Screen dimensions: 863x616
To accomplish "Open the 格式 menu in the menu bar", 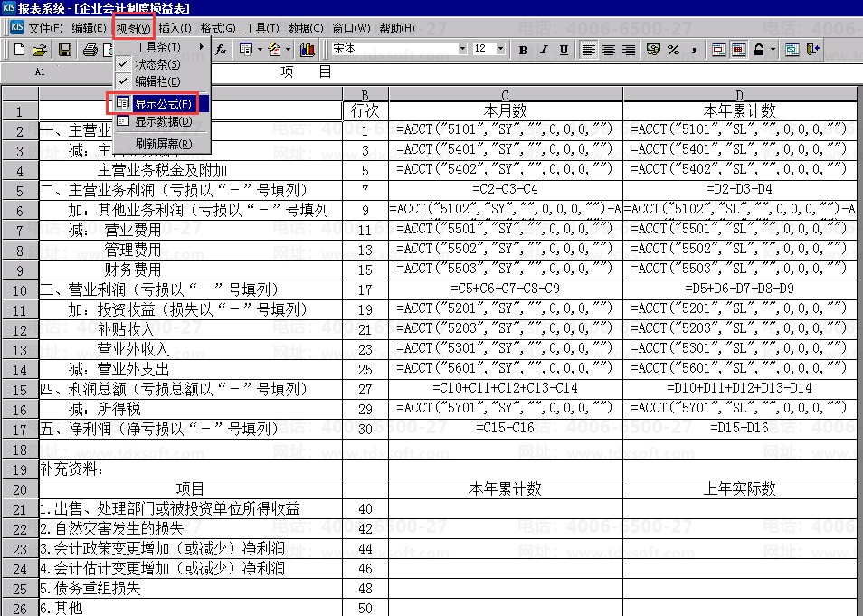I will click(x=217, y=28).
